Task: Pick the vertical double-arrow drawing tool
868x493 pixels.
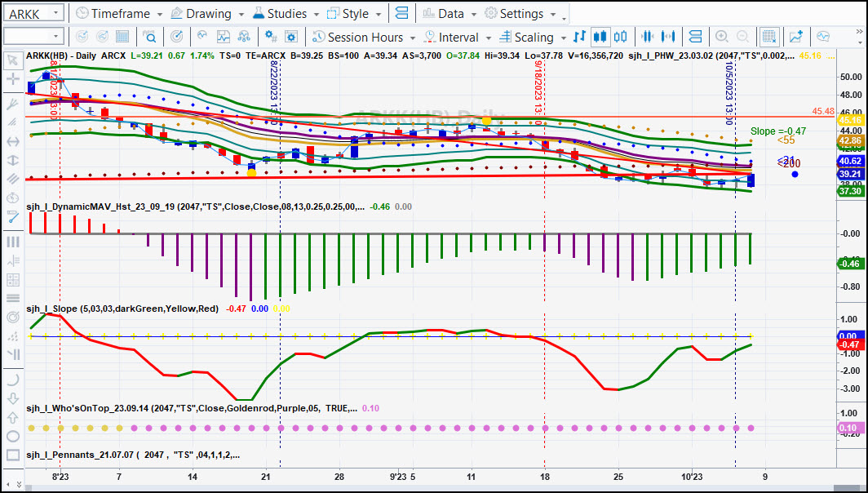Action: point(12,160)
